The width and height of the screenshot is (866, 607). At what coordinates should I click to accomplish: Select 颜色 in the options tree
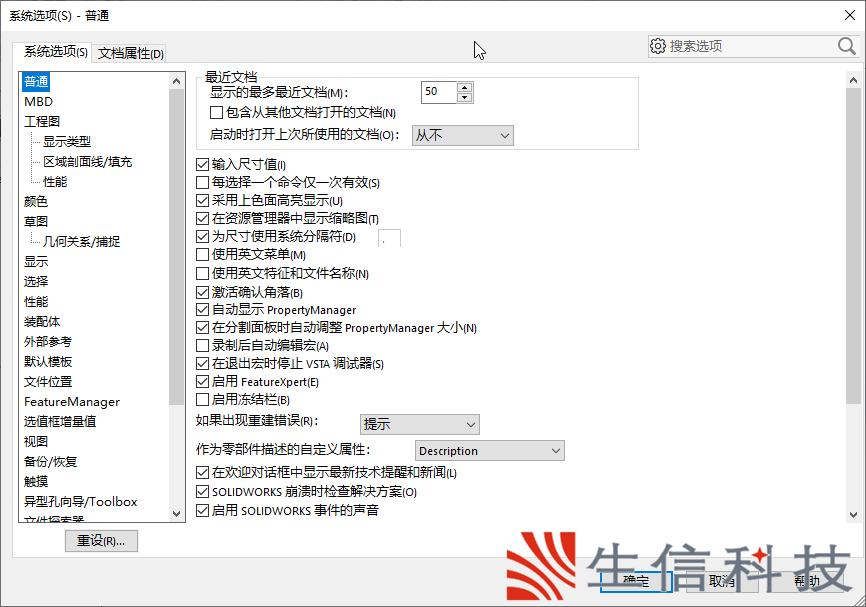pos(36,202)
